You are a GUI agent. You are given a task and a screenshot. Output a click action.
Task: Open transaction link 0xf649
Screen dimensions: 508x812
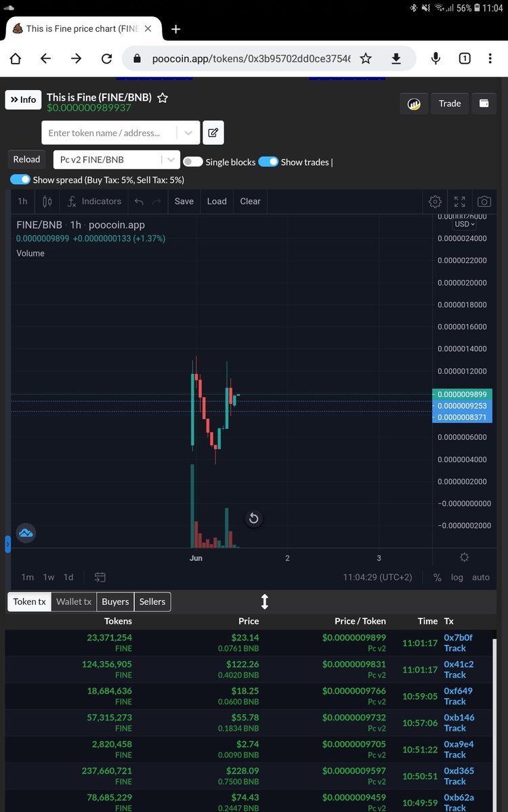point(458,691)
